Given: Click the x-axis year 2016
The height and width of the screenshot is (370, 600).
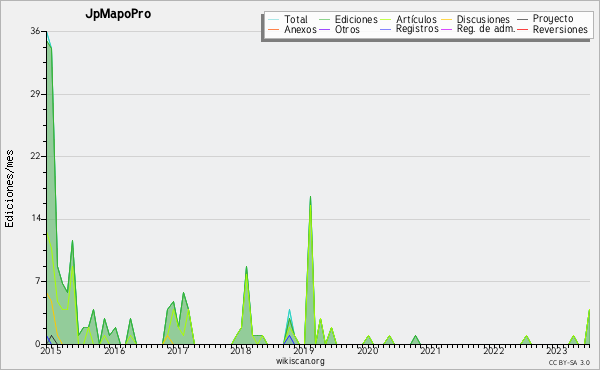Looking at the screenshot, I should pyautogui.click(x=114, y=351).
